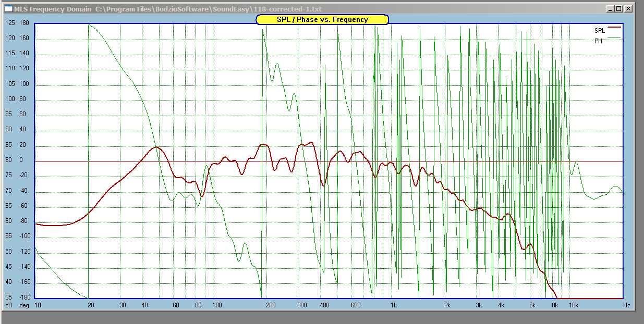
Task: Click the 300 label on frequency axis
Action: pyautogui.click(x=302, y=306)
